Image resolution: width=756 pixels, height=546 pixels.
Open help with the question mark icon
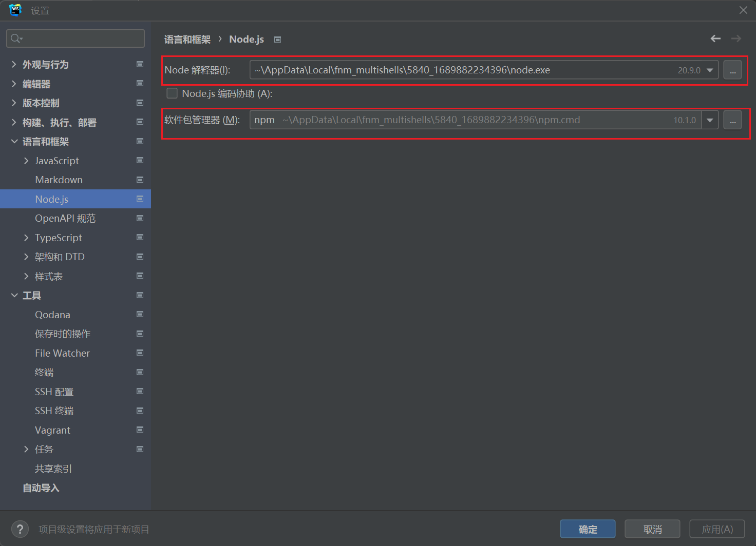pos(20,529)
